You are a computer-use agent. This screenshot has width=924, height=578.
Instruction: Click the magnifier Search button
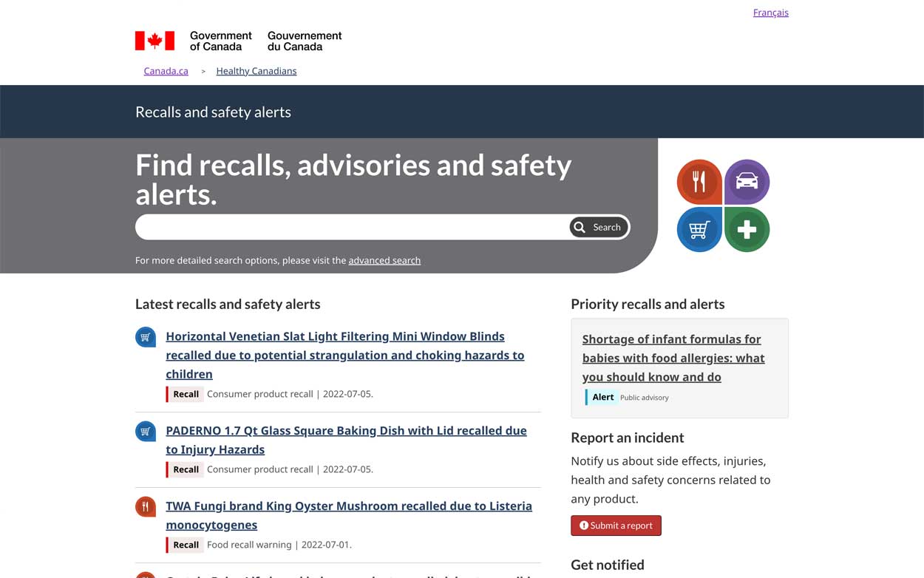(x=599, y=227)
